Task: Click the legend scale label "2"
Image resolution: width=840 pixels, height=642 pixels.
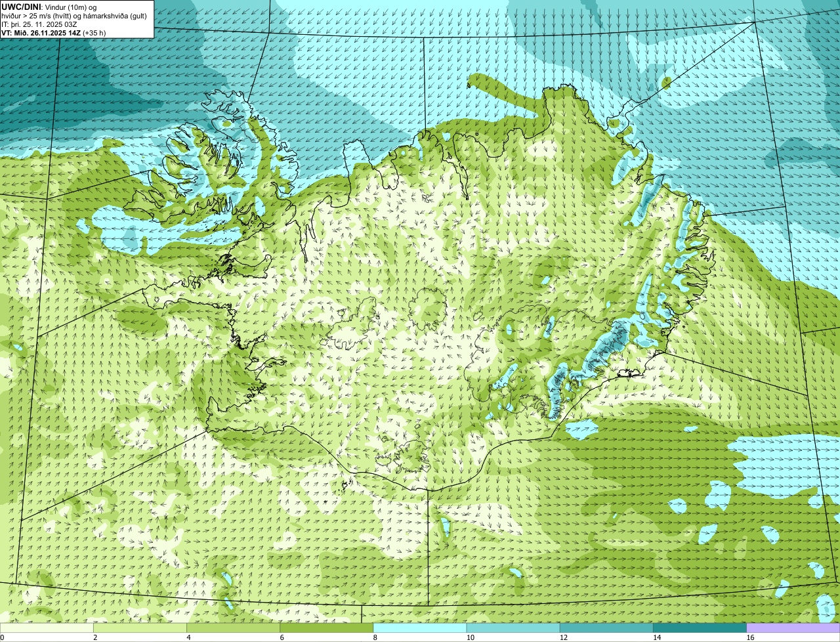Action: point(95,637)
